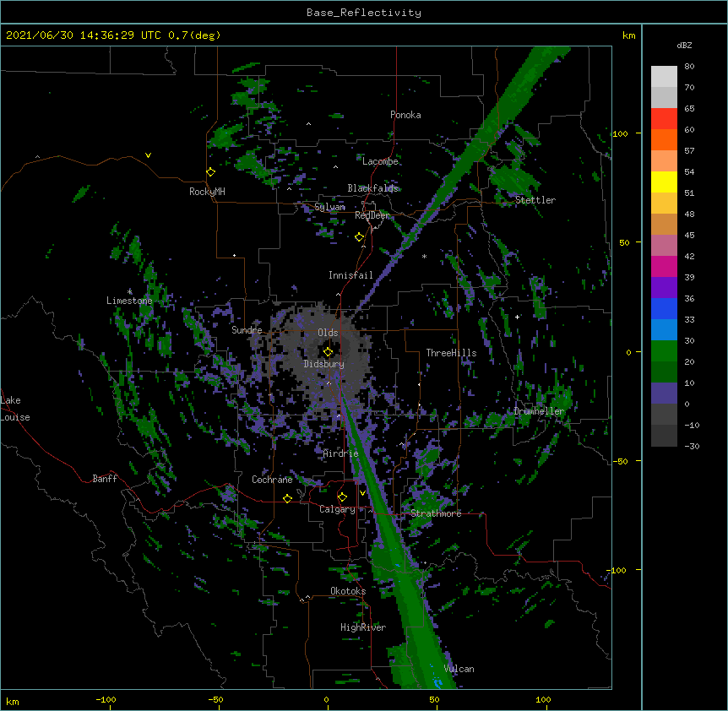Click the Sylvan city label
Image resolution: width=728 pixels, height=711 pixels.
[329, 207]
